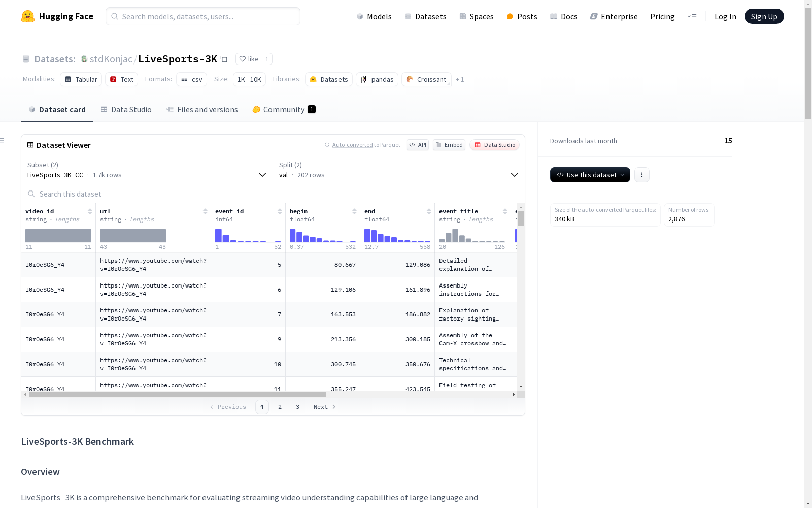
Task: Click the stdKonjac avatar icon
Action: (84, 59)
